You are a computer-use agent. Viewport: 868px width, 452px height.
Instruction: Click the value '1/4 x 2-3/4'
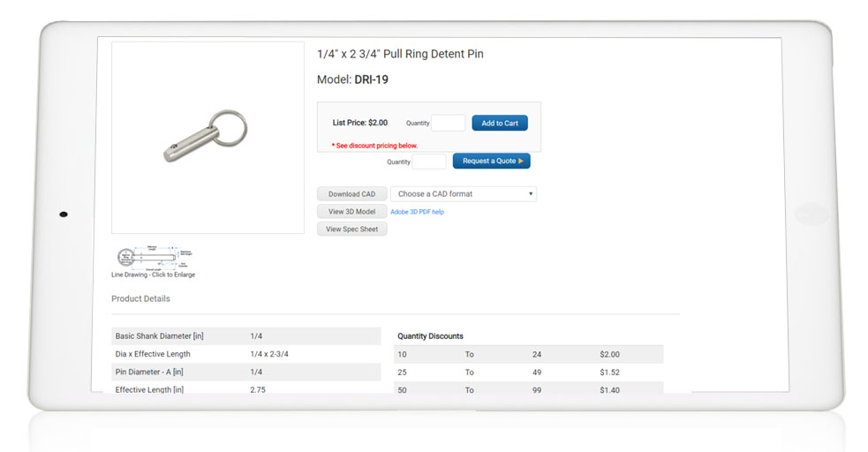coord(269,354)
